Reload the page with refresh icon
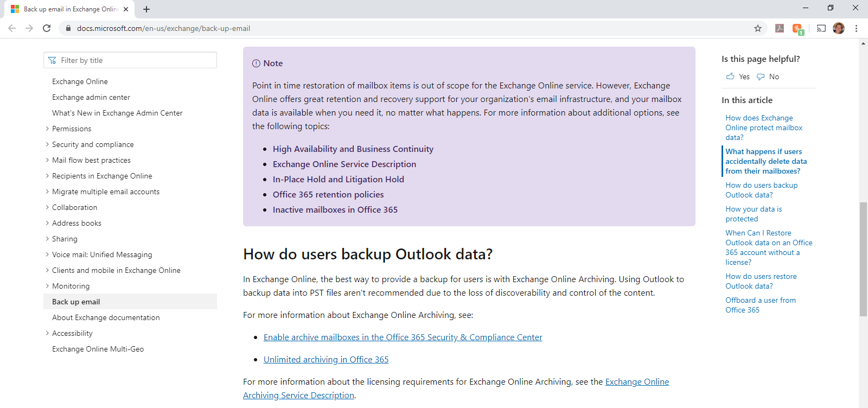The image size is (868, 408). [x=47, y=28]
